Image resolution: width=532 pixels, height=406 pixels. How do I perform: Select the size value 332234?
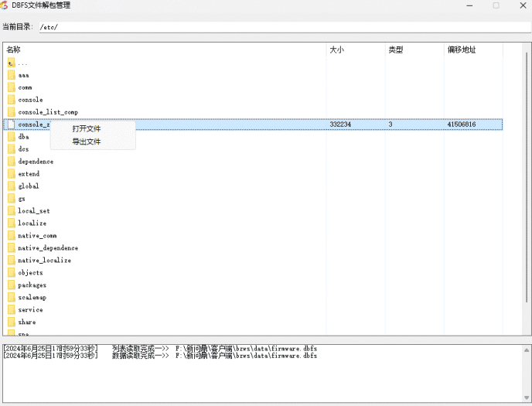[x=340, y=125]
